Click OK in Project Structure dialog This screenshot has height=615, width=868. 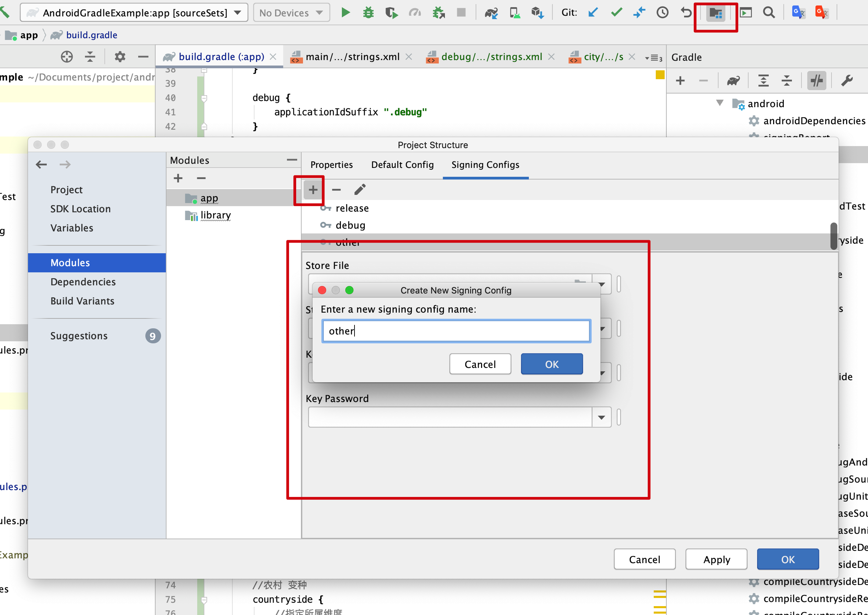(x=788, y=559)
